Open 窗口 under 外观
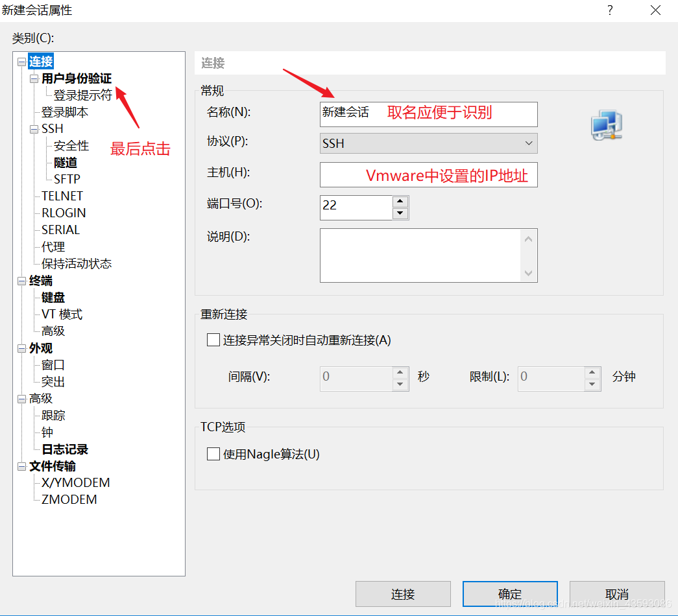The height and width of the screenshot is (616, 678). (53, 365)
